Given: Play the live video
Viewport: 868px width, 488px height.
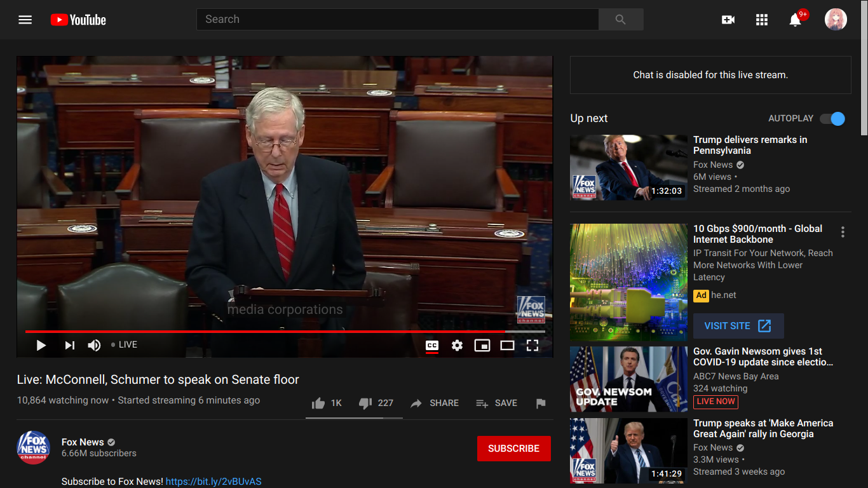Looking at the screenshot, I should pos(41,345).
